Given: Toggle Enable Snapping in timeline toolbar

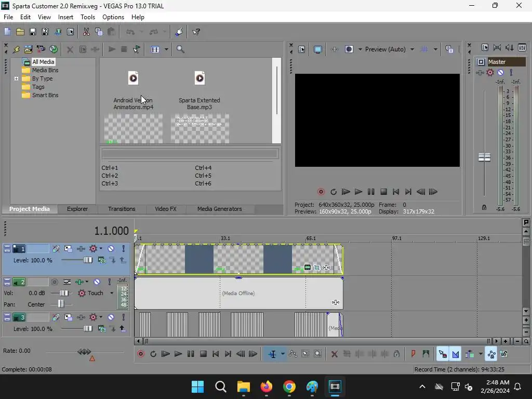Looking at the screenshot, I should tap(443, 354).
